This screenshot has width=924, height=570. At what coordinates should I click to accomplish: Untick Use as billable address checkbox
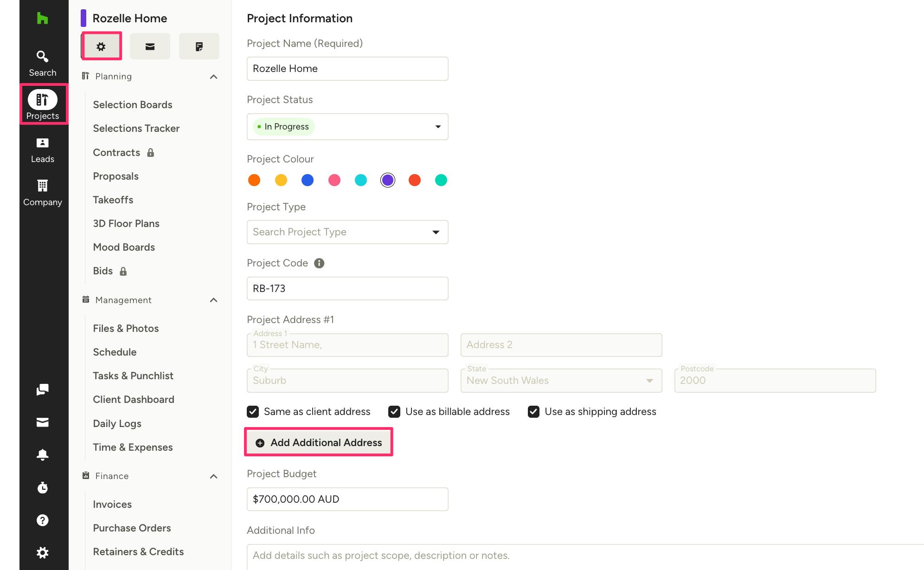coord(394,412)
